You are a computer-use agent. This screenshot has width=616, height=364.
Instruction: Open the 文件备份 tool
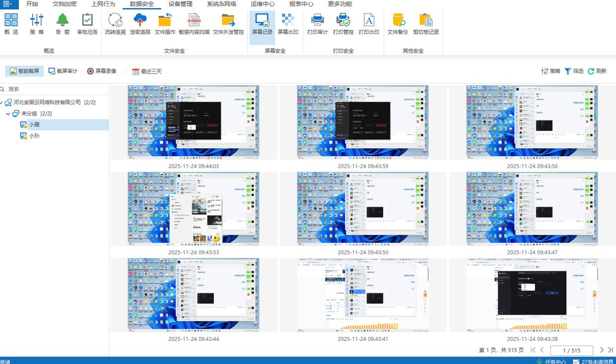tap(398, 20)
